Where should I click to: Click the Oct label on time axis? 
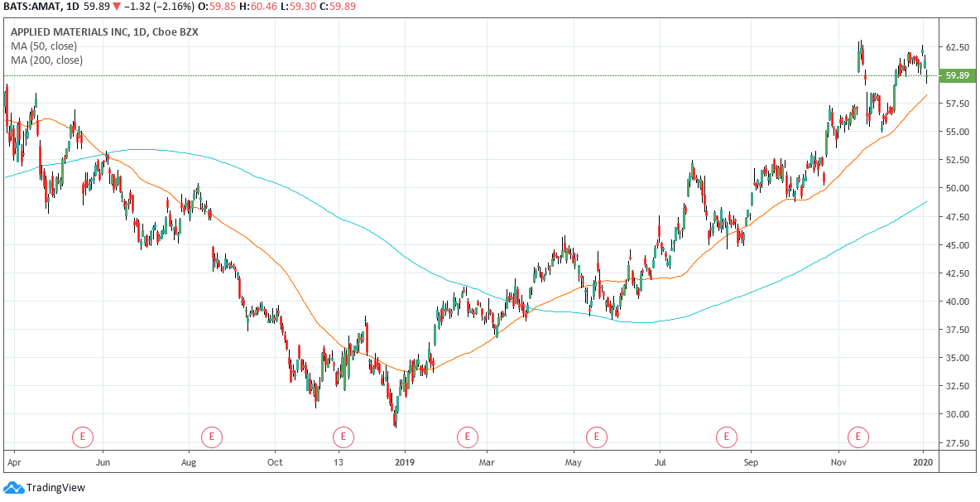tap(274, 463)
